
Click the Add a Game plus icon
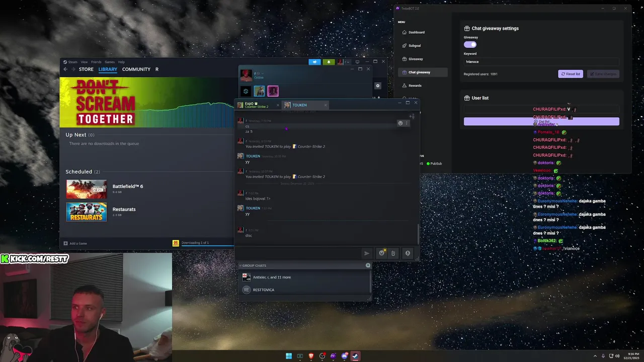[65, 243]
